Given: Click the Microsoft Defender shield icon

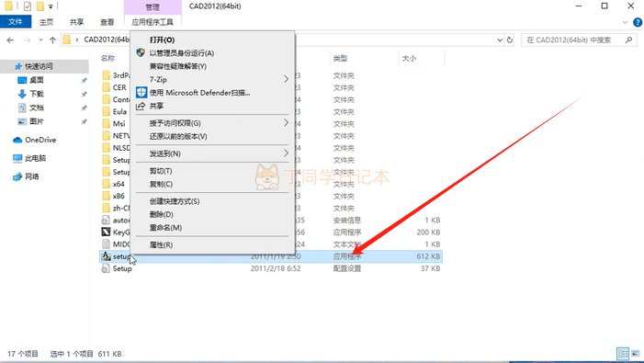Looking at the screenshot, I should 141,93.
